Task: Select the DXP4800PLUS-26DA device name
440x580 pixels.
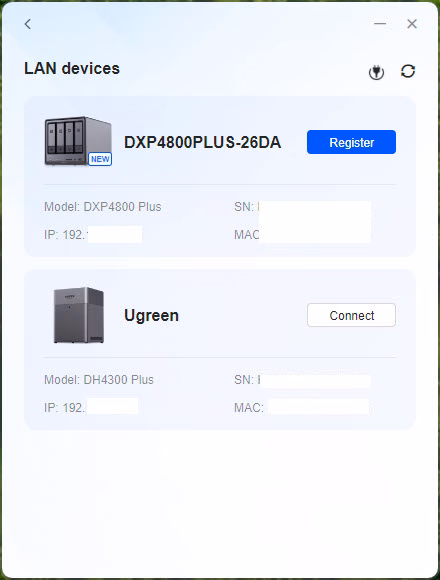Action: tap(202, 142)
